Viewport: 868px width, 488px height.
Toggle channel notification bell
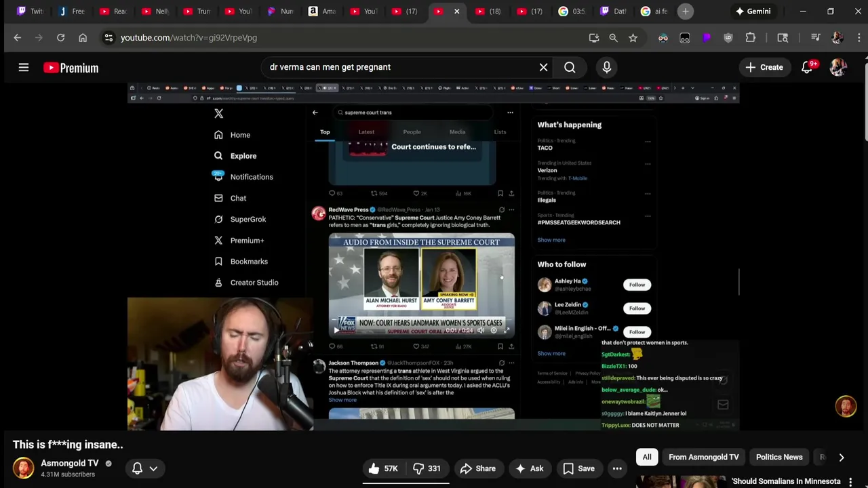(x=137, y=468)
